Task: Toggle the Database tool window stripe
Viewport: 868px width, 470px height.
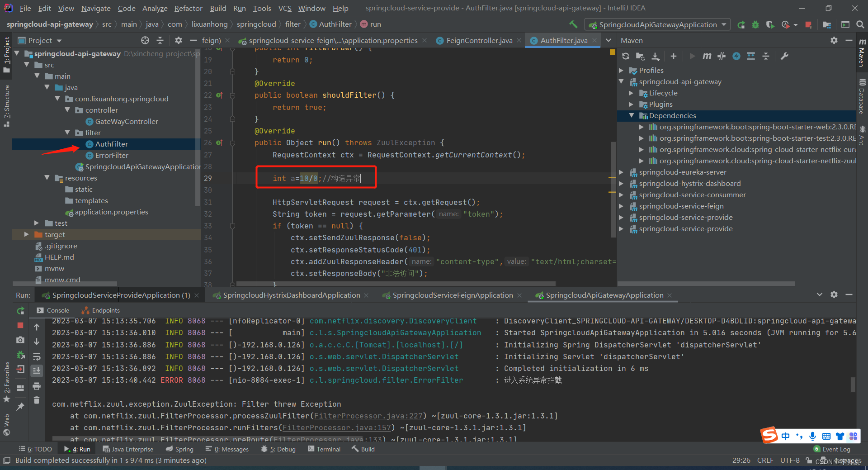Action: pos(862,96)
